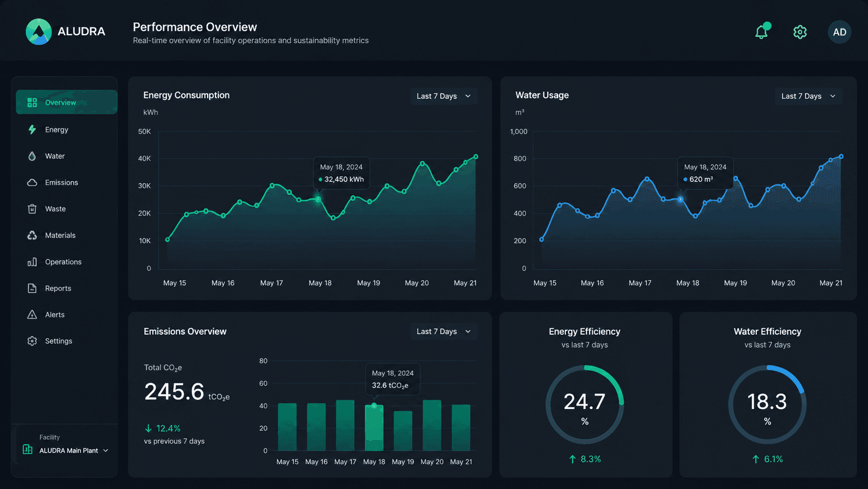Click the Materials recycle icon
The width and height of the screenshot is (868, 489).
pyautogui.click(x=32, y=235)
